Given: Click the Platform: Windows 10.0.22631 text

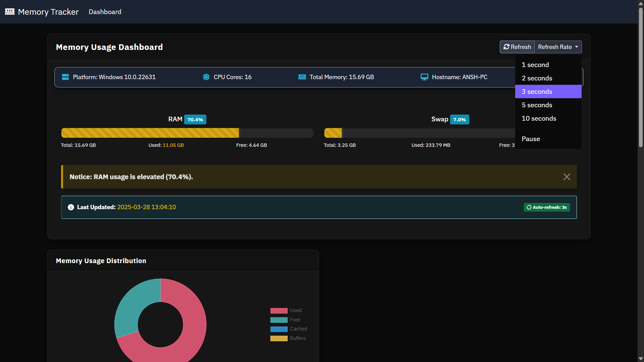Looking at the screenshot, I should tap(114, 77).
